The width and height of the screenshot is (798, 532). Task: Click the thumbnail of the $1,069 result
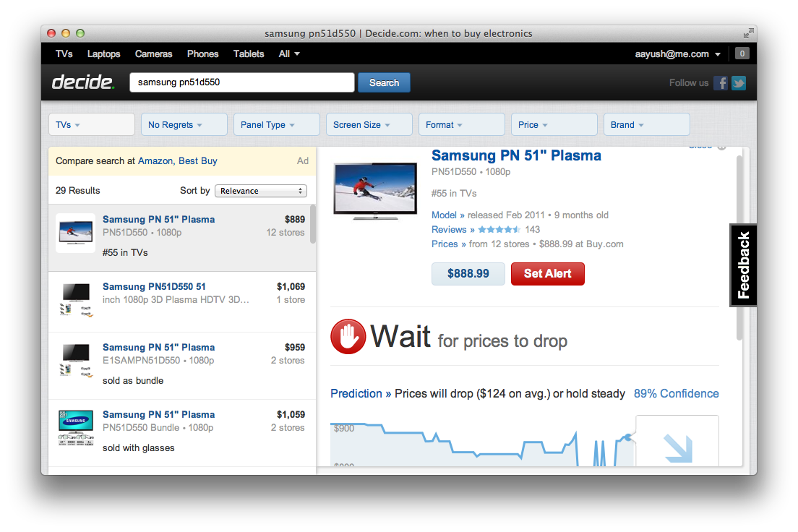(x=76, y=301)
